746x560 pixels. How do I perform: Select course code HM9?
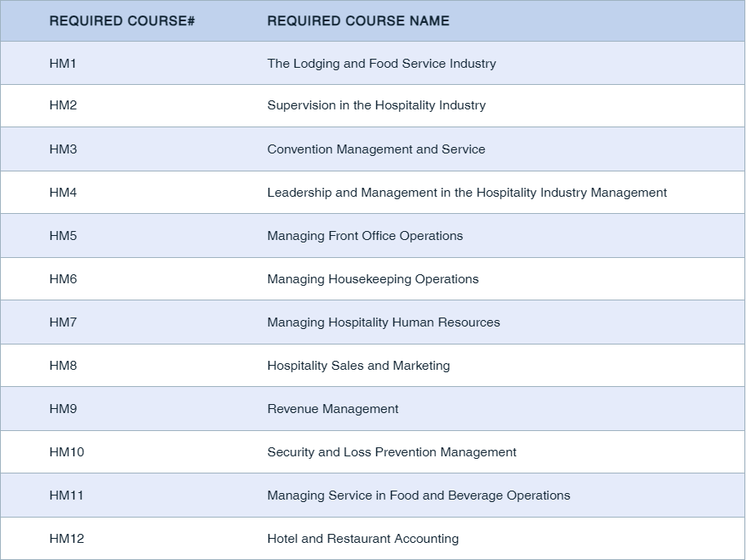coord(63,409)
